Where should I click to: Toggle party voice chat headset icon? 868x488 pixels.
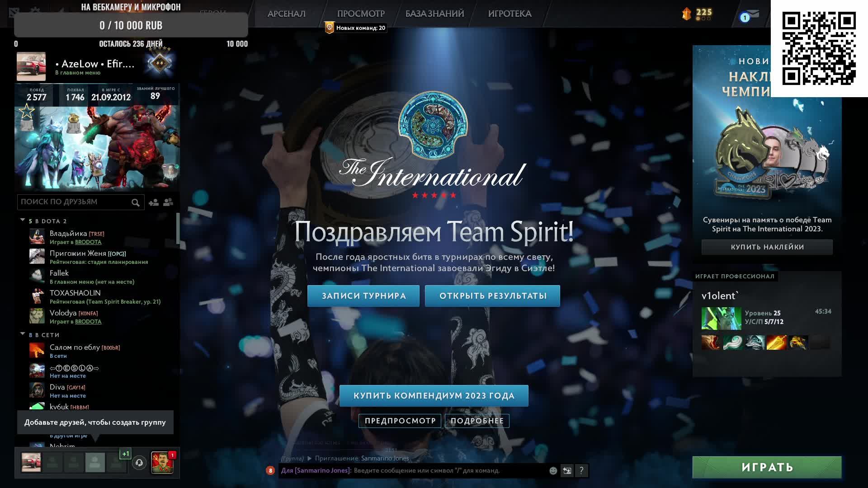[139, 463]
